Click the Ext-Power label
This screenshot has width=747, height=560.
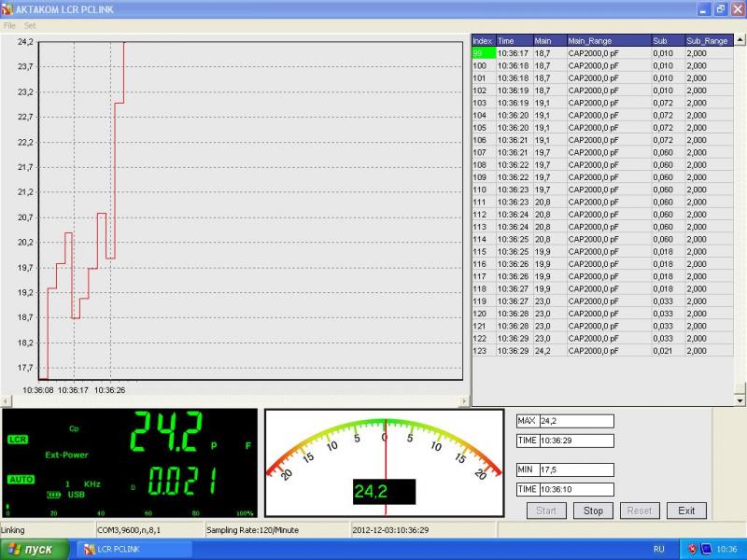(66, 455)
